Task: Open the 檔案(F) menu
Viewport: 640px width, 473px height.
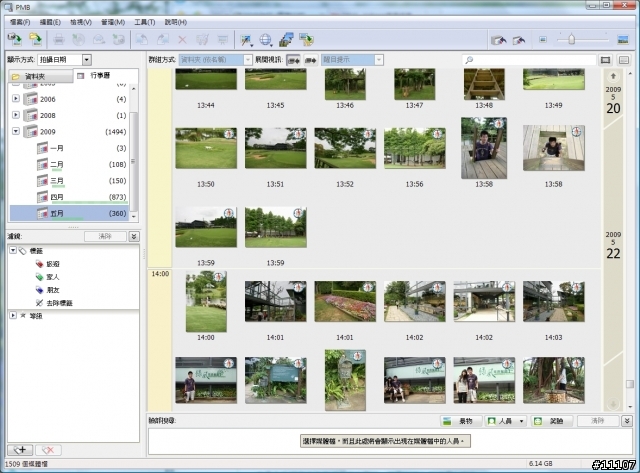Action: pyautogui.click(x=20, y=22)
